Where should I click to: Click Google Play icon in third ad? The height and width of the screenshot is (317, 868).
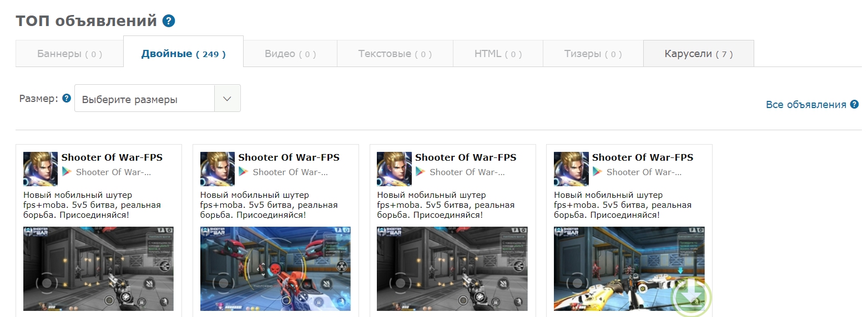click(421, 172)
